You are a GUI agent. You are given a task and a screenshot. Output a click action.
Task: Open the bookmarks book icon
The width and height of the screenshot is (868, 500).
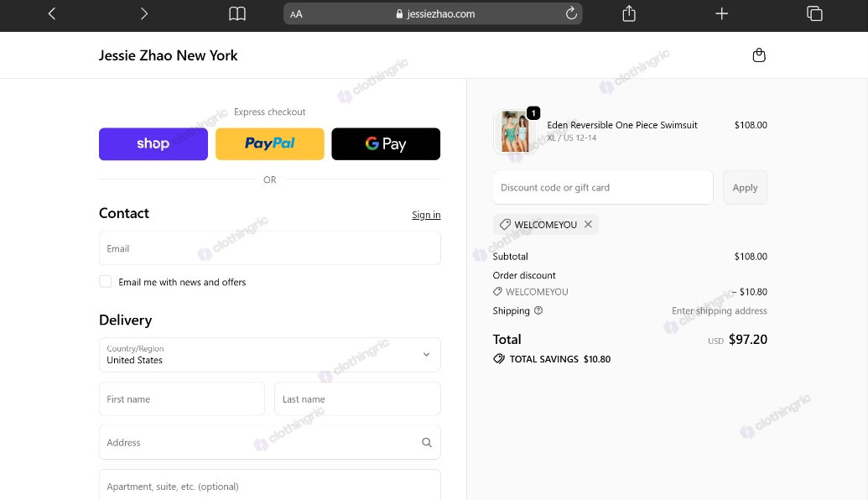(x=237, y=13)
